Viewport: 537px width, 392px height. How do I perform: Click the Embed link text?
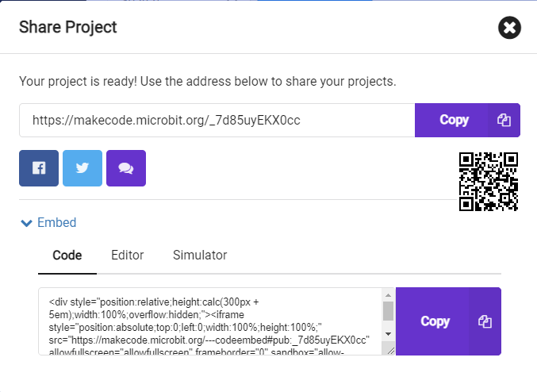[57, 223]
